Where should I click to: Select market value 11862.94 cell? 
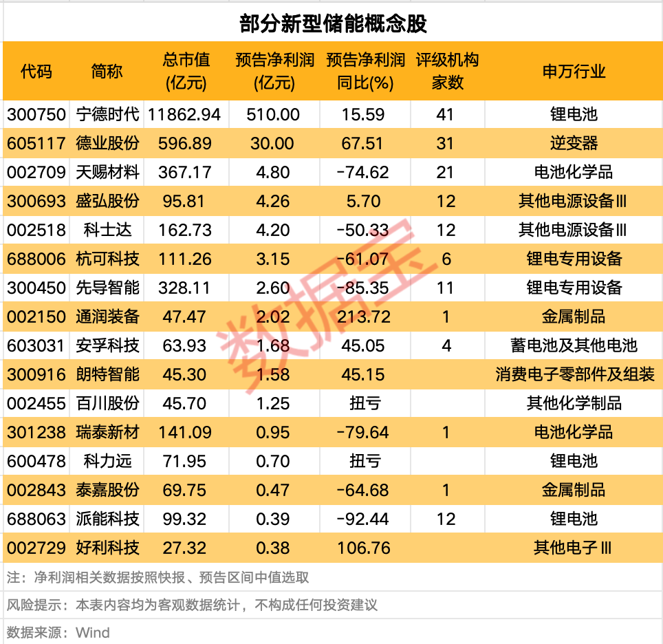[x=186, y=114]
